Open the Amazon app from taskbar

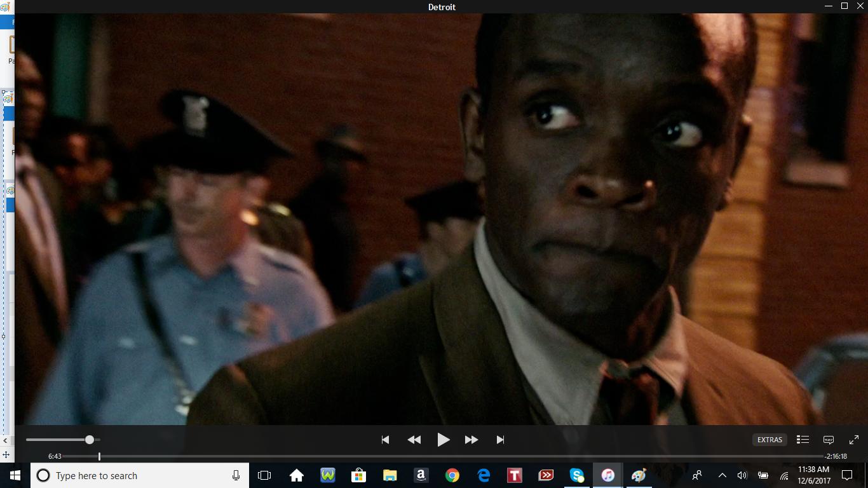point(421,475)
